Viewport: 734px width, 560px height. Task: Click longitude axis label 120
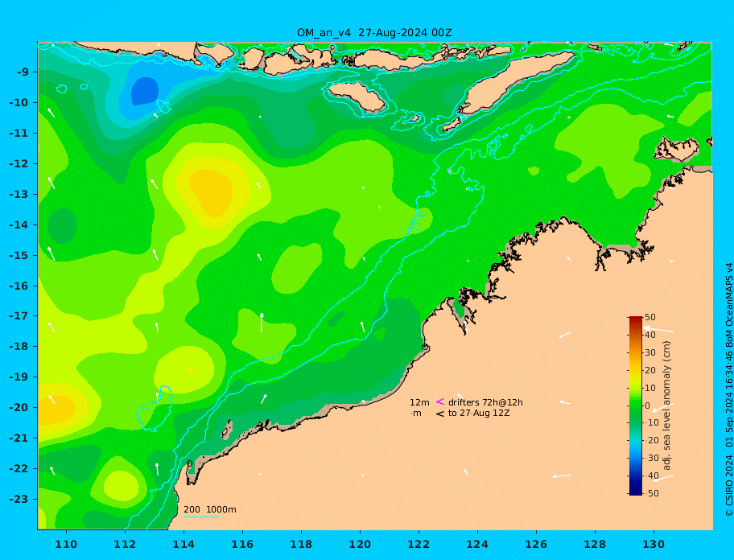pos(360,544)
